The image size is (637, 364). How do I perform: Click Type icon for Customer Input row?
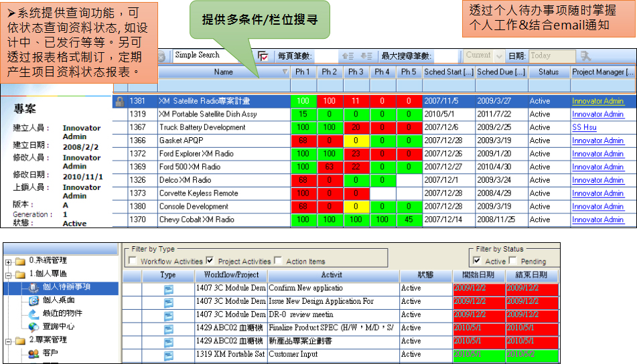coord(168,355)
